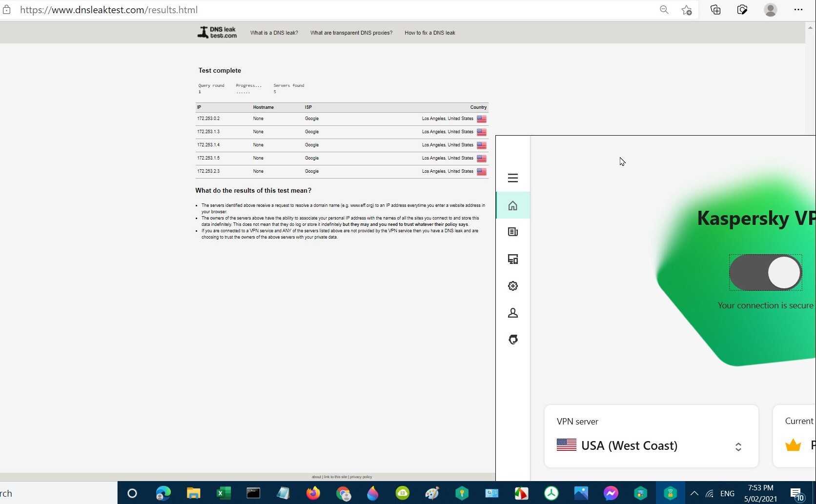Open browser Collections
816x504 pixels.
point(715,10)
